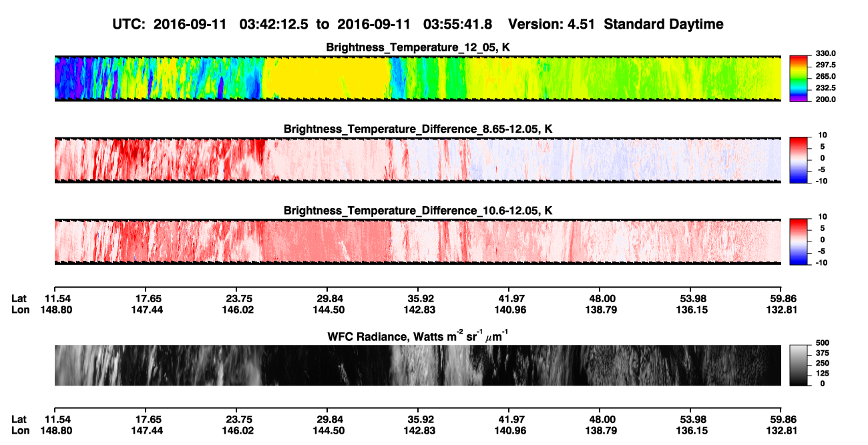Click the 330.0 colorbar tick label
This screenshot has width=868, height=445.
(x=825, y=53)
